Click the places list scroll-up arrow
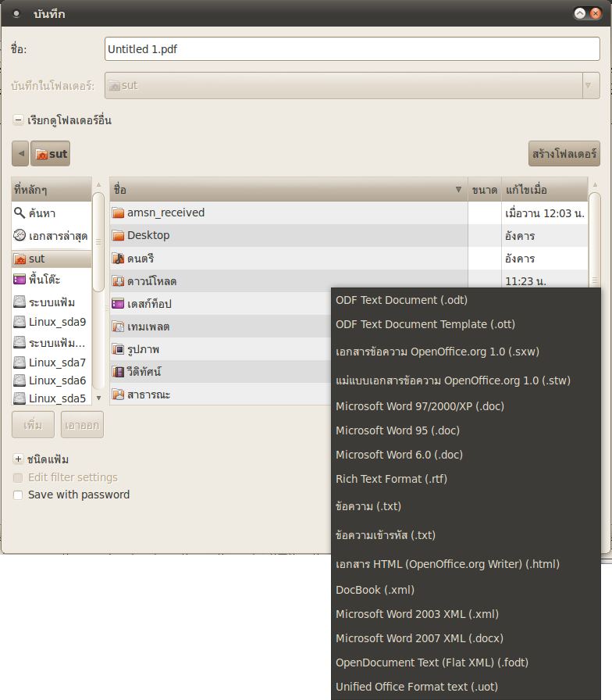This screenshot has height=700, width=612. tap(98, 184)
